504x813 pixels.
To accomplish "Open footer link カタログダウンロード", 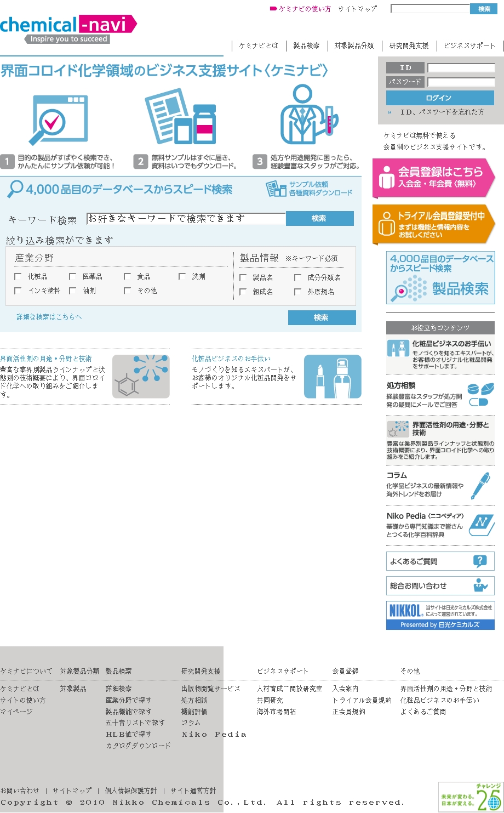I will click(138, 746).
